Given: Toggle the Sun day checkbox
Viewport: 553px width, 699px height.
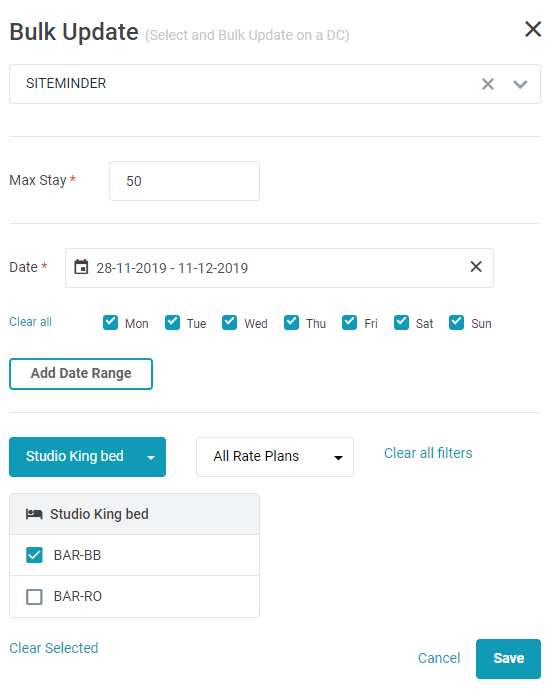Looking at the screenshot, I should click(x=456, y=322).
